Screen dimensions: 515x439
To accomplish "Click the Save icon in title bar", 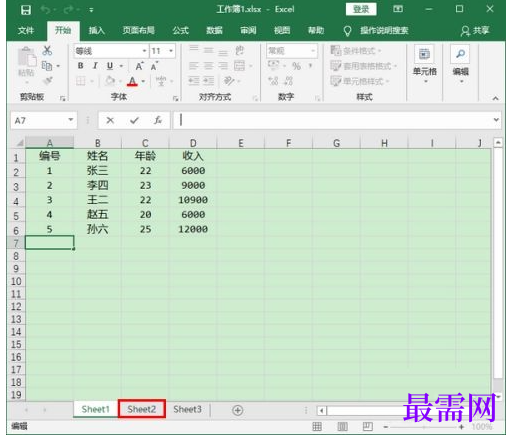I will pos(26,10).
